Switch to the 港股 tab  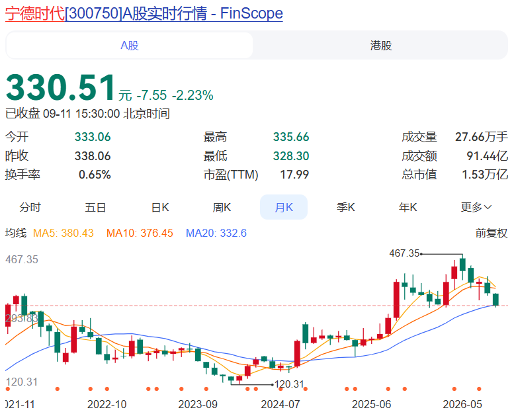(x=381, y=46)
